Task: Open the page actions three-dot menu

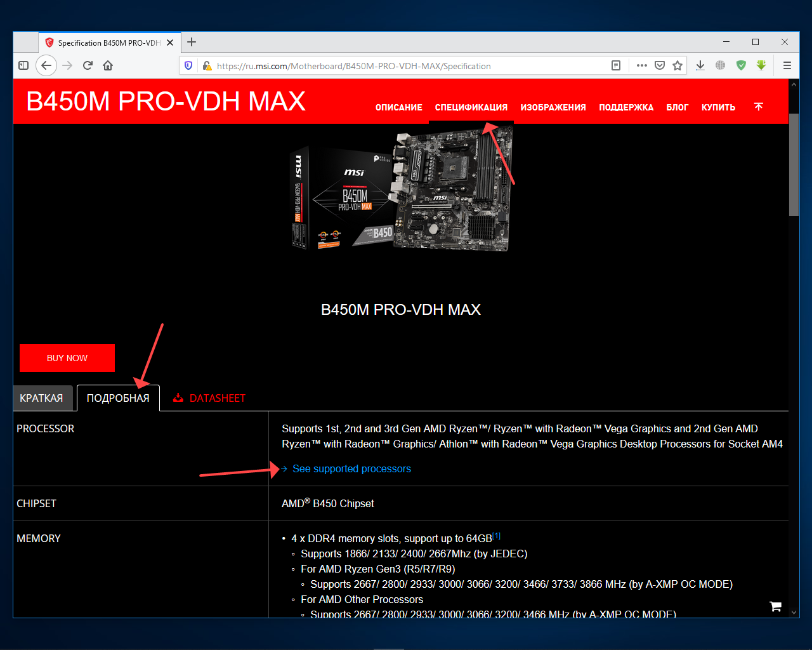Action: pyautogui.click(x=642, y=65)
